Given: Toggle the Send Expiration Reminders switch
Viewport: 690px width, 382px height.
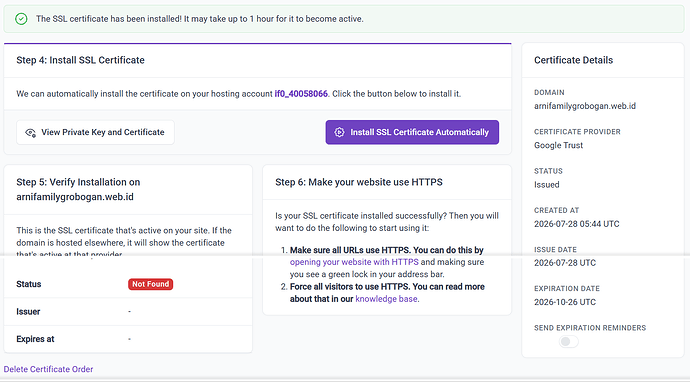Looking at the screenshot, I should coord(569,342).
